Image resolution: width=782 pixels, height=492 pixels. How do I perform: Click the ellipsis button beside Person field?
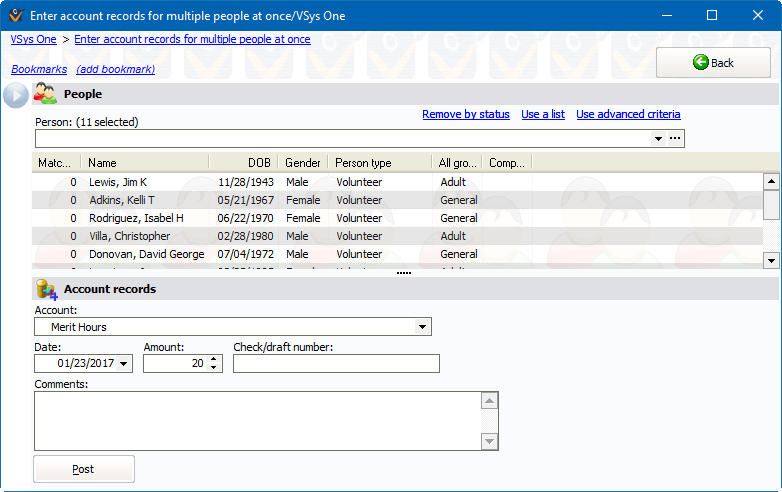pyautogui.click(x=675, y=138)
